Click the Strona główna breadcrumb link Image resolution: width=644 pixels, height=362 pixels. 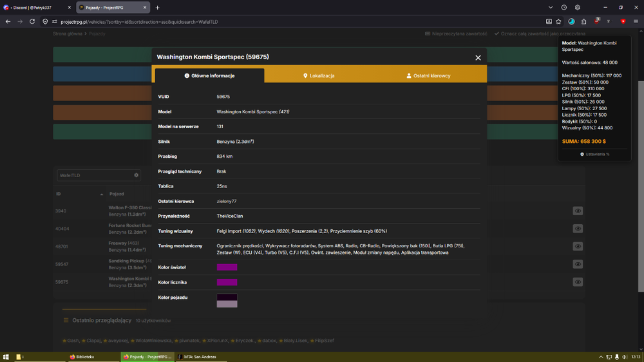(x=68, y=33)
